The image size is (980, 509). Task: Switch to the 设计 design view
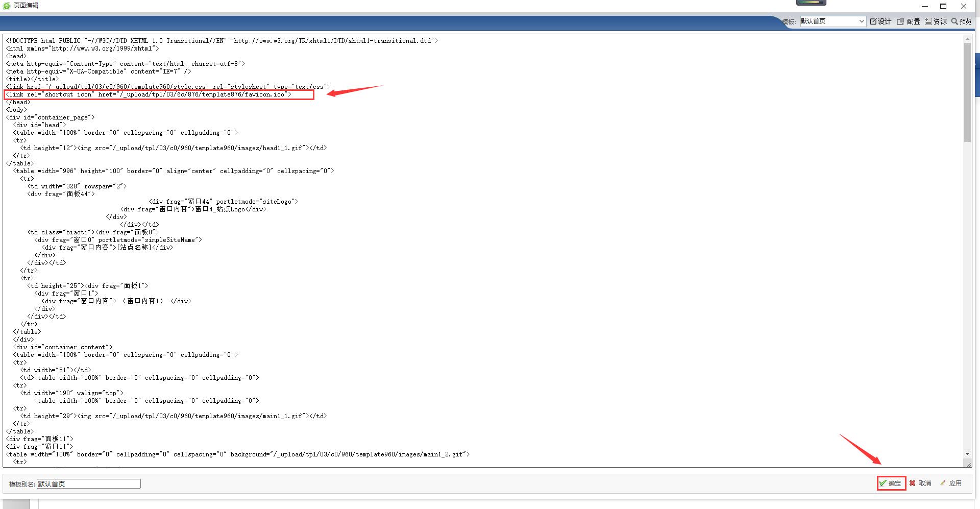tap(880, 21)
